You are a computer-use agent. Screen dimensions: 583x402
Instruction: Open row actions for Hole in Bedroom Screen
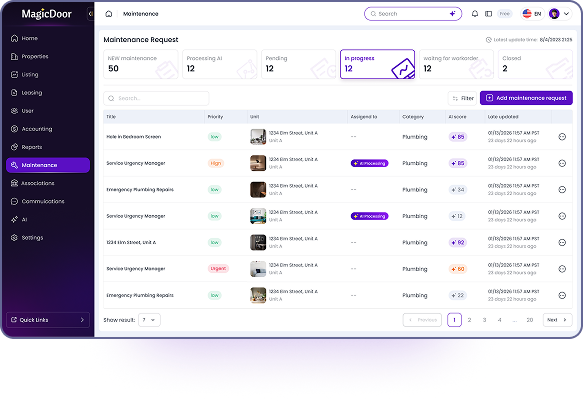562,137
